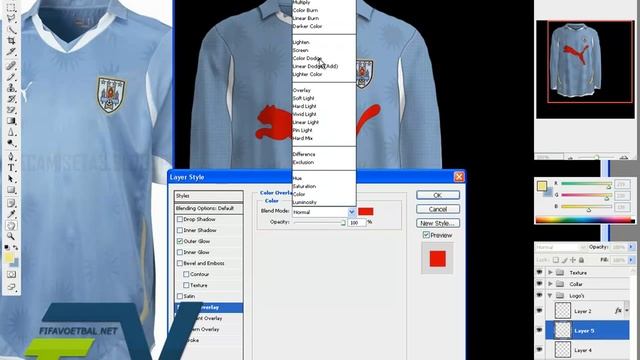Select the Hand tool

(x=11, y=225)
